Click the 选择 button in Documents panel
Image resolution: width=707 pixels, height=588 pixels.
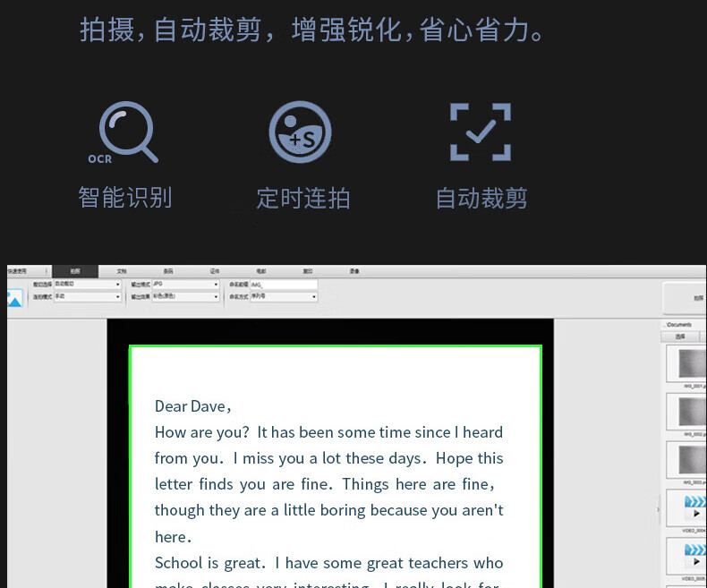[x=680, y=337]
